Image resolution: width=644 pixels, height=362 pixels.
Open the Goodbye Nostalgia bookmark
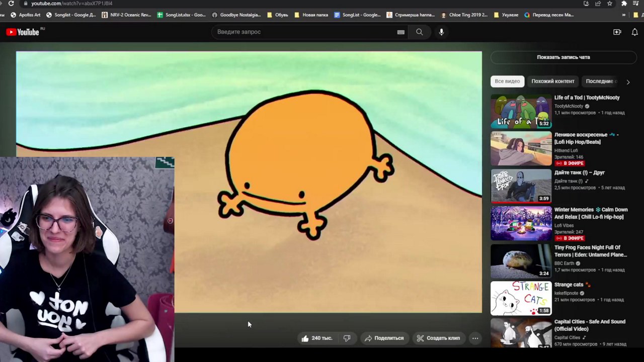pyautogui.click(x=236, y=15)
